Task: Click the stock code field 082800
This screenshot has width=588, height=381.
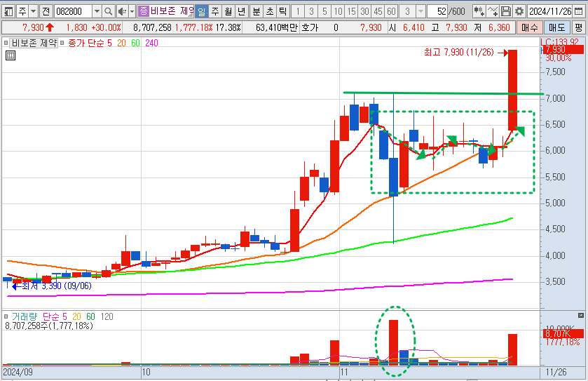Action: [x=73, y=12]
